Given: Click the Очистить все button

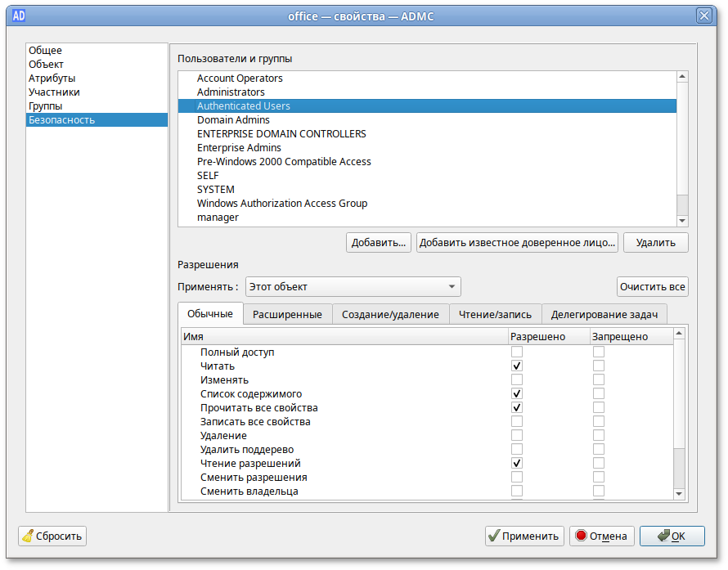Looking at the screenshot, I should (652, 287).
